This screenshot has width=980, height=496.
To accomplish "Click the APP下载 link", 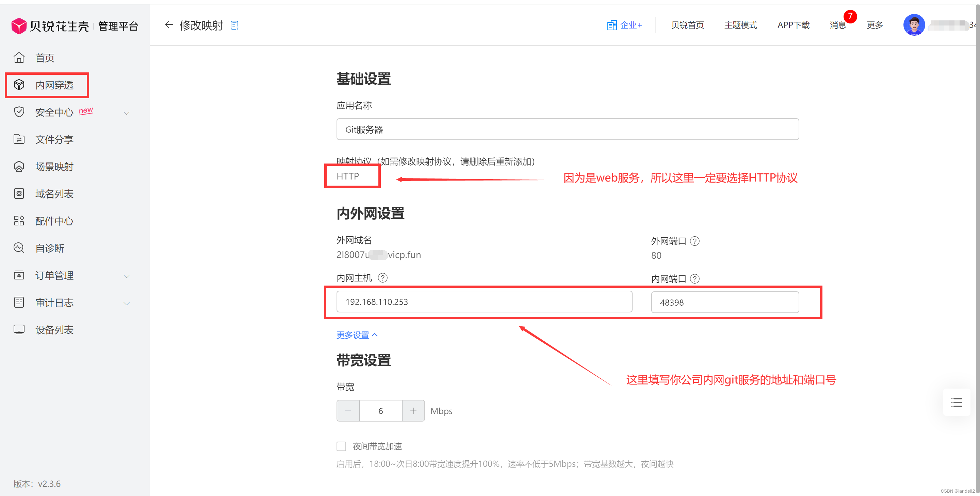I will point(793,25).
